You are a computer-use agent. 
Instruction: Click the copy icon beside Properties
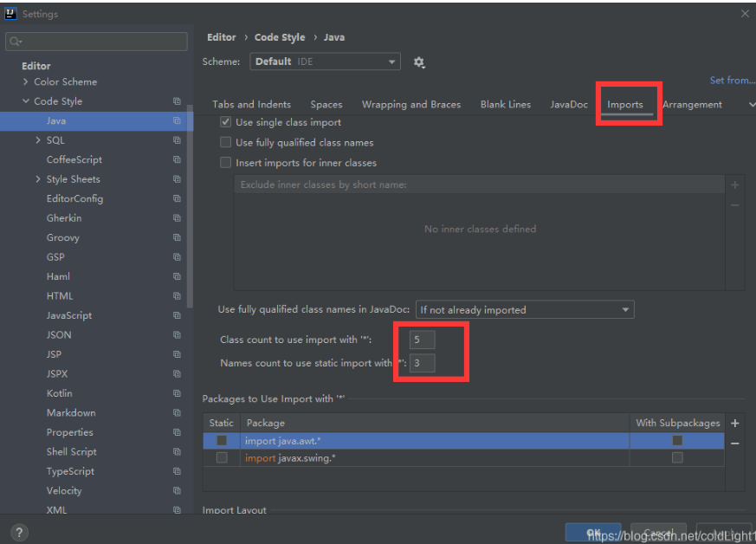[x=177, y=432]
